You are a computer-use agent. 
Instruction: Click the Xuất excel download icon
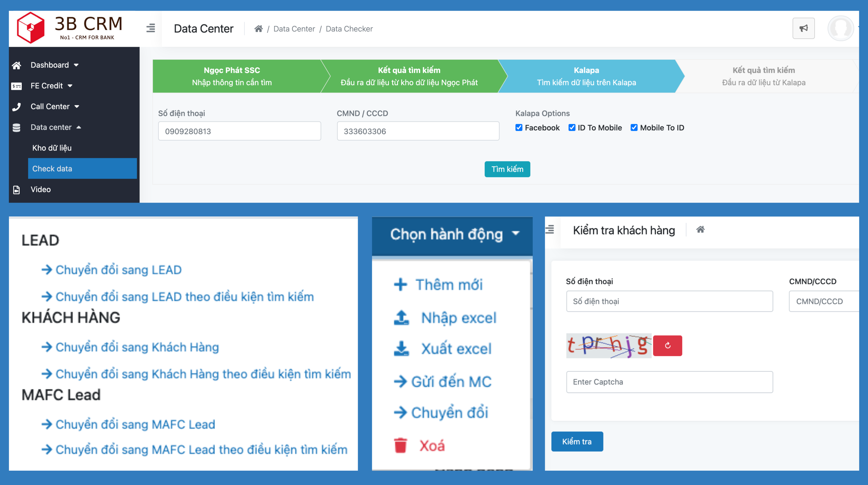[401, 348]
